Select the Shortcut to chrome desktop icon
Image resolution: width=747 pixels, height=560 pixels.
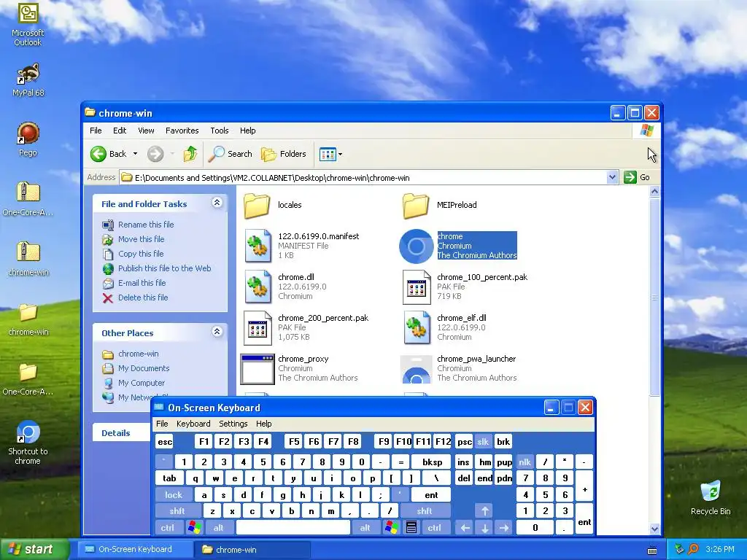[x=28, y=442]
